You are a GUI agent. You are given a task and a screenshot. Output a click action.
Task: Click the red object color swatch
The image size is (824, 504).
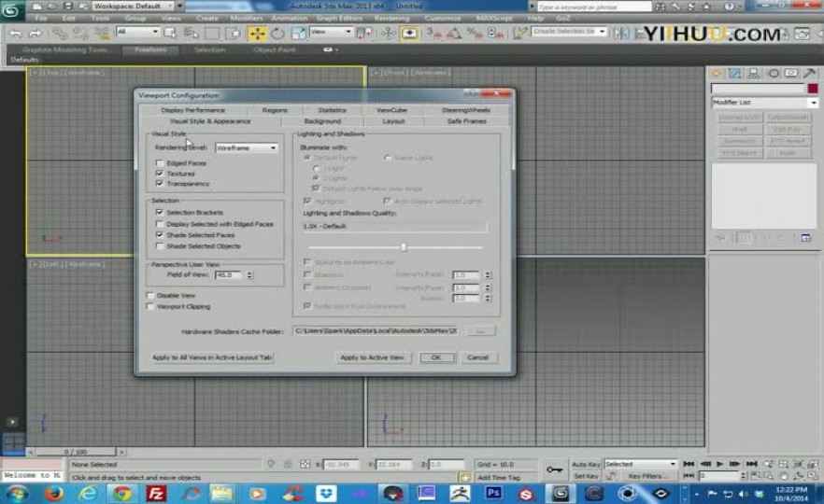(813, 88)
